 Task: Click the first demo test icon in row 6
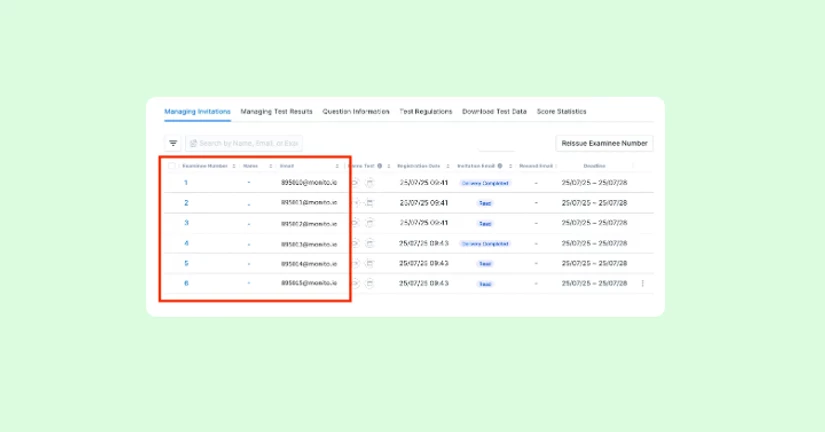(x=357, y=283)
